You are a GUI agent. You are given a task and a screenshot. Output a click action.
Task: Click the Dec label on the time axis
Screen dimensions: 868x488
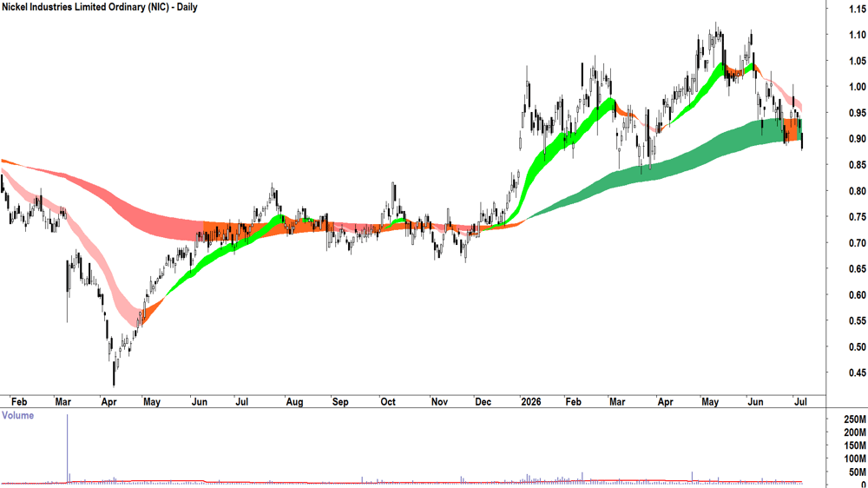[x=483, y=401]
